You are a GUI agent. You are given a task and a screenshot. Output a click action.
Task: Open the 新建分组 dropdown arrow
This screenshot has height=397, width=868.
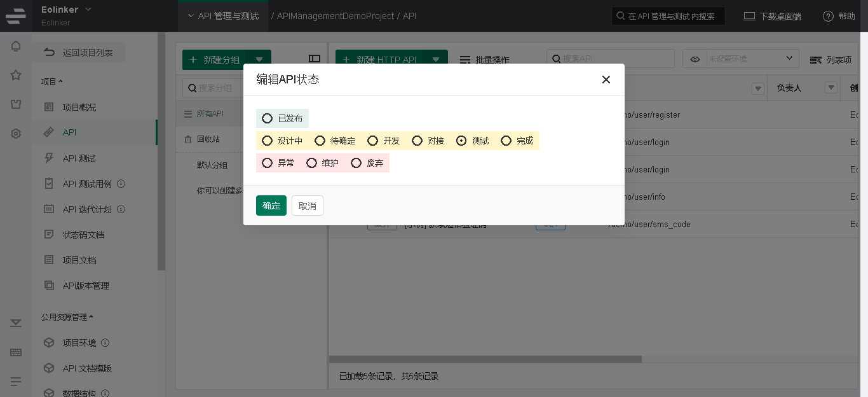259,60
